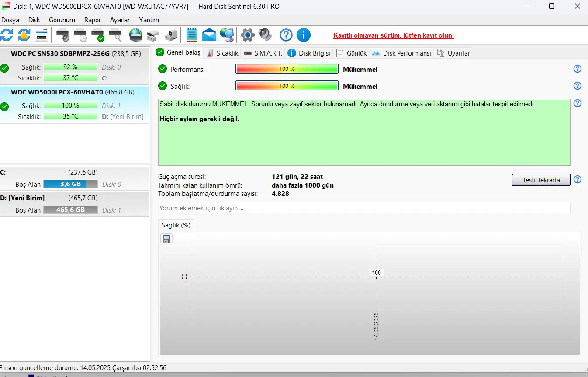Open the blue notepad report icon

tap(192, 35)
